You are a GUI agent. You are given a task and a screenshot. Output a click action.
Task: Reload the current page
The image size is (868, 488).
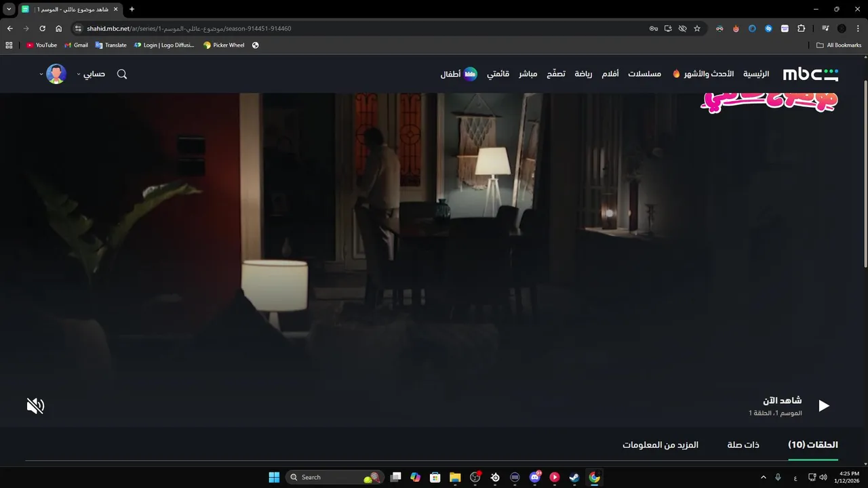point(42,28)
